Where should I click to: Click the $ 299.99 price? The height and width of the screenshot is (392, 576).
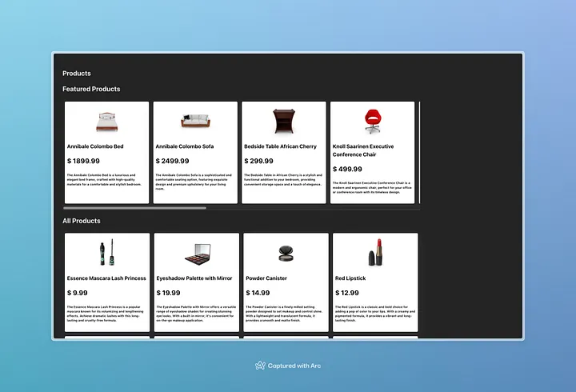pyautogui.click(x=258, y=161)
